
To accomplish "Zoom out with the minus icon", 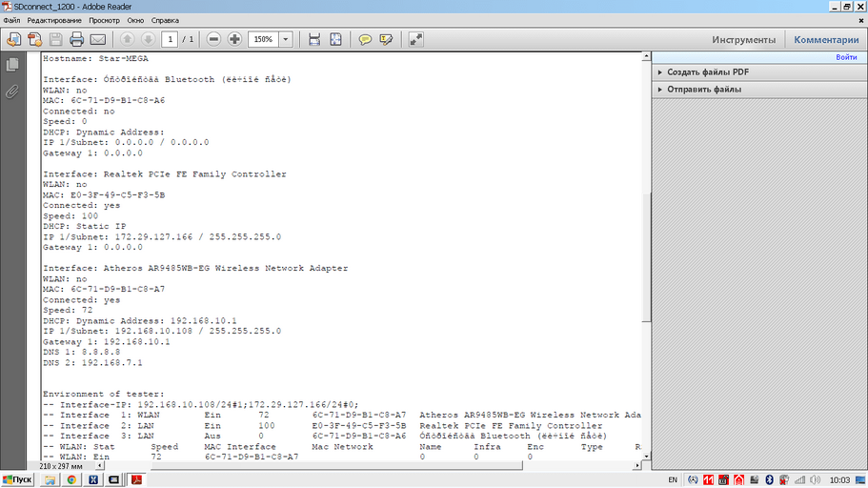I will 213,39.
